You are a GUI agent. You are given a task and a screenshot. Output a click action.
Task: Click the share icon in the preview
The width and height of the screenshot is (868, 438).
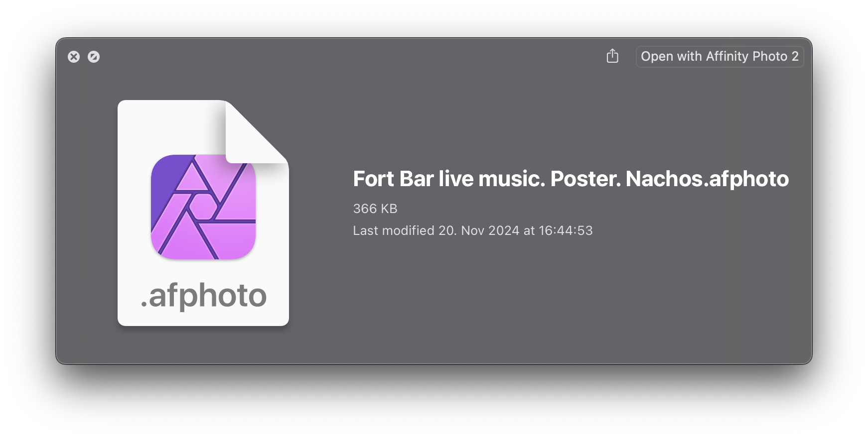[x=612, y=56]
